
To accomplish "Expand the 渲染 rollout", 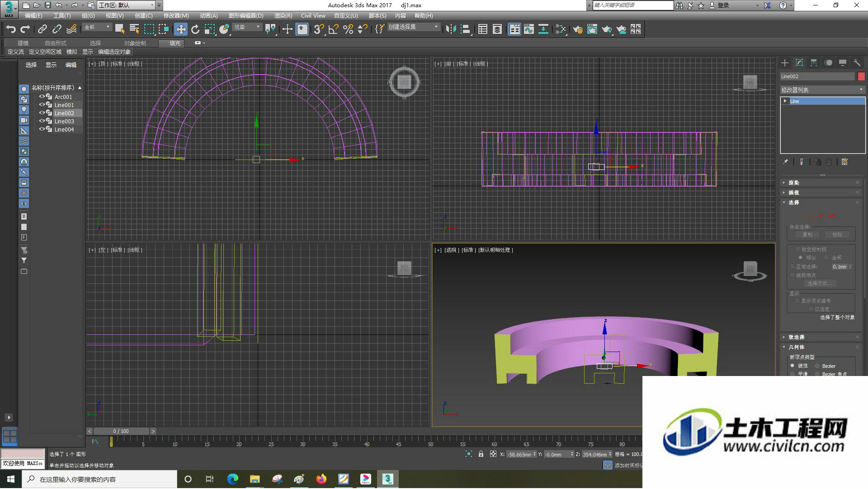I will pos(821,183).
